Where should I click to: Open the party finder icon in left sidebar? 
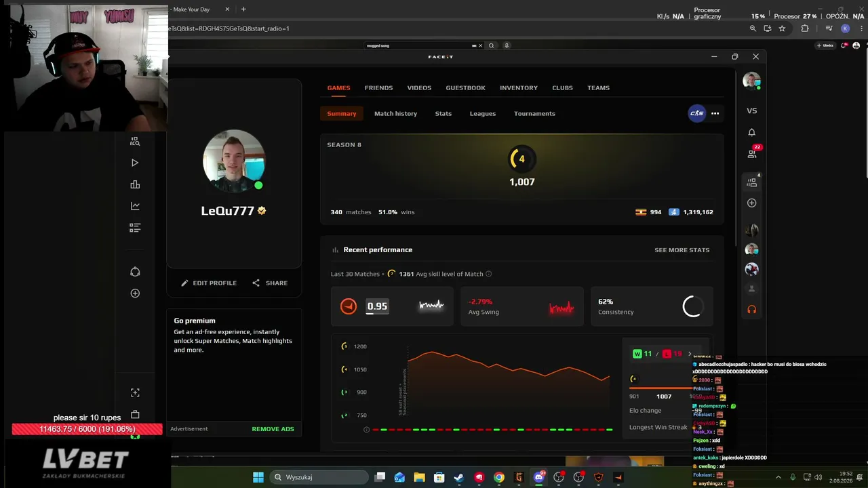pyautogui.click(x=135, y=141)
